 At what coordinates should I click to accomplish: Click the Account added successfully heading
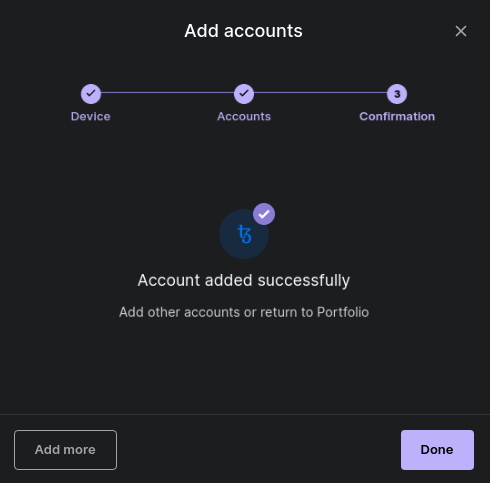pyautogui.click(x=244, y=280)
